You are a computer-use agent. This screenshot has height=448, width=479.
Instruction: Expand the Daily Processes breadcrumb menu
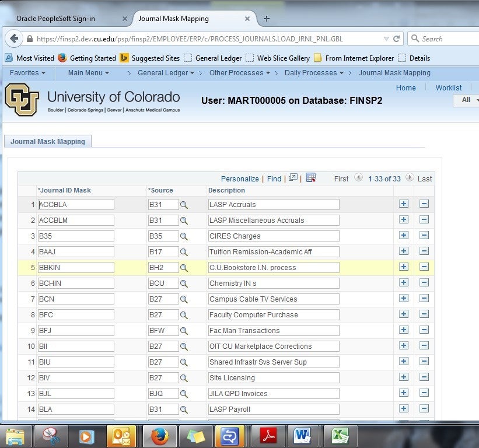coord(314,73)
